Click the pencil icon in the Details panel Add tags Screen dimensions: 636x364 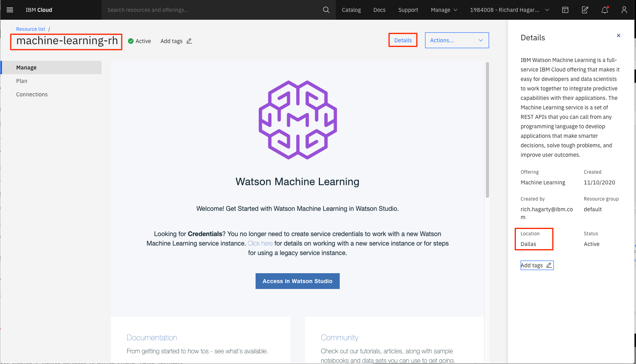point(549,265)
